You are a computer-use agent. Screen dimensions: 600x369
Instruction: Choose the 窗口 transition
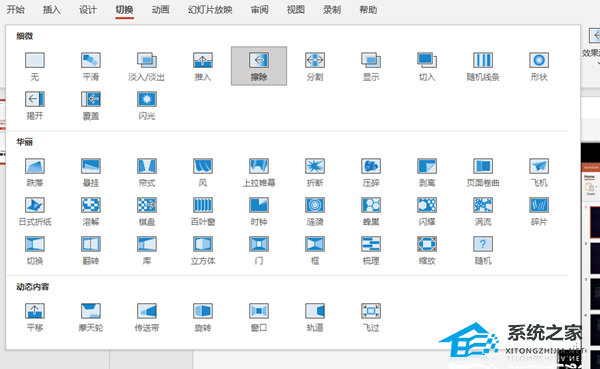point(259,317)
